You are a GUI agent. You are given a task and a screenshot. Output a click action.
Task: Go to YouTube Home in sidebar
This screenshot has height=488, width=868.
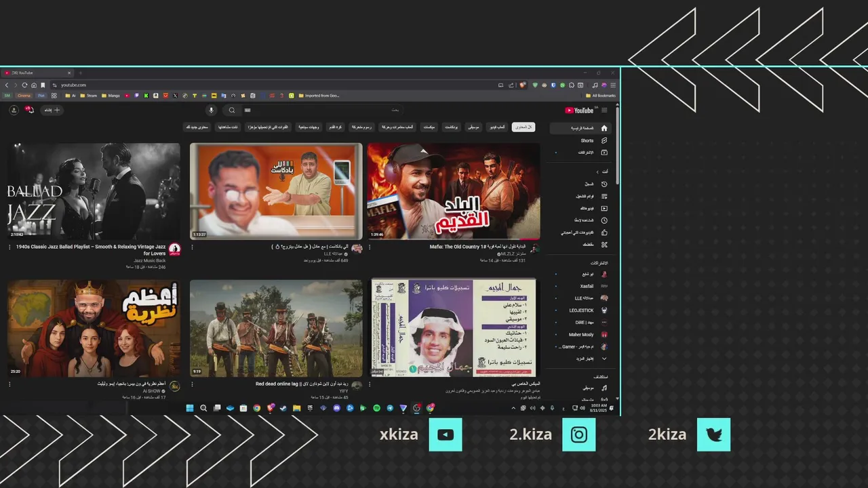(x=580, y=128)
